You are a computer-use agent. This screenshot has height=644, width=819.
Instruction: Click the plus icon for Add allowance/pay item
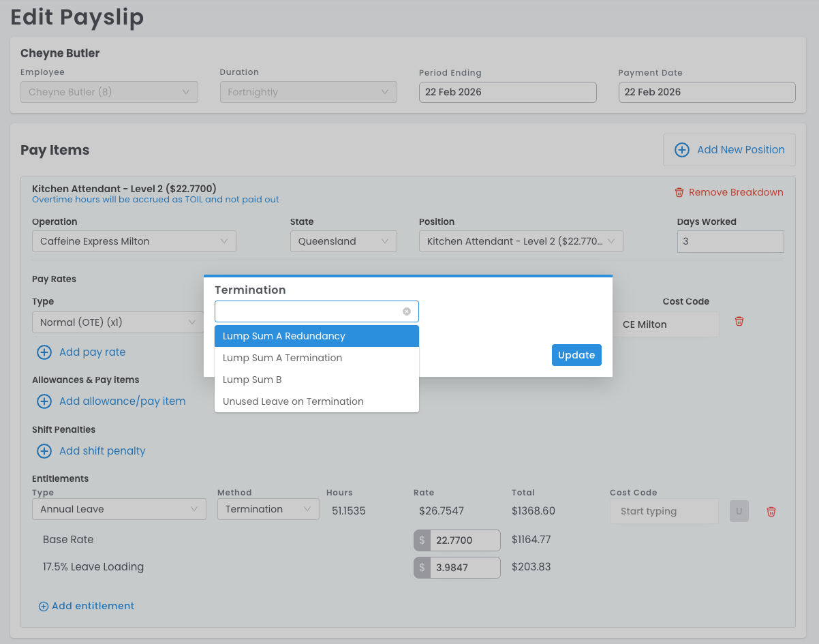click(44, 401)
